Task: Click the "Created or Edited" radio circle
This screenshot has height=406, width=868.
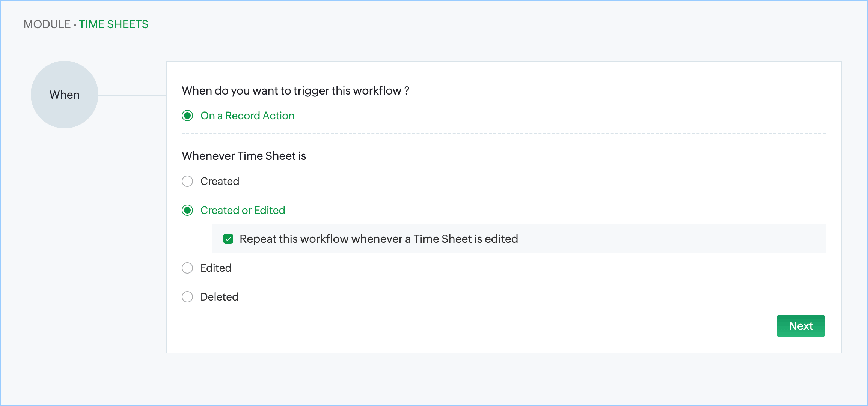Action: 187,210
